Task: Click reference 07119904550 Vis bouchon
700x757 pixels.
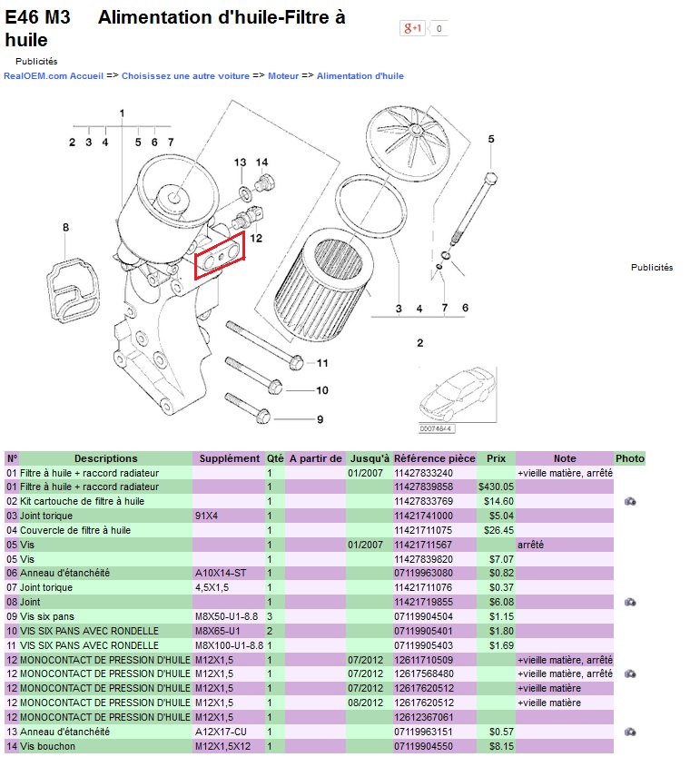Action: (423, 746)
